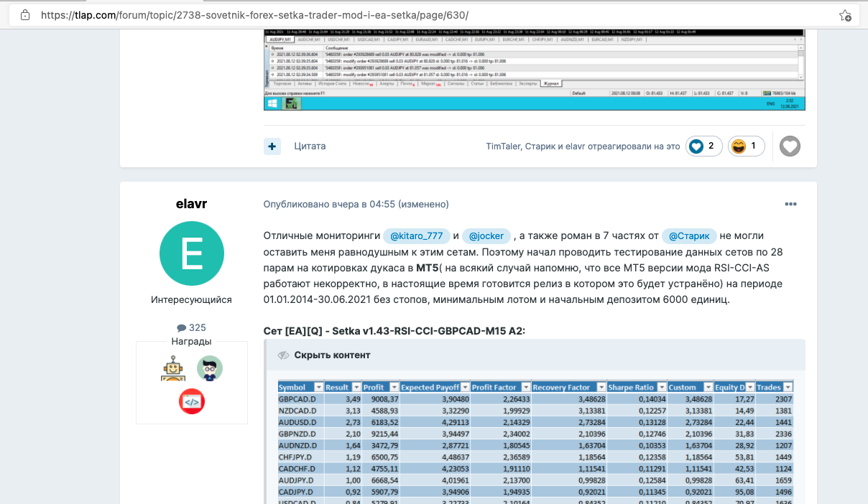Open the three-dots post options menu
This screenshot has width=868, height=504.
790,204
